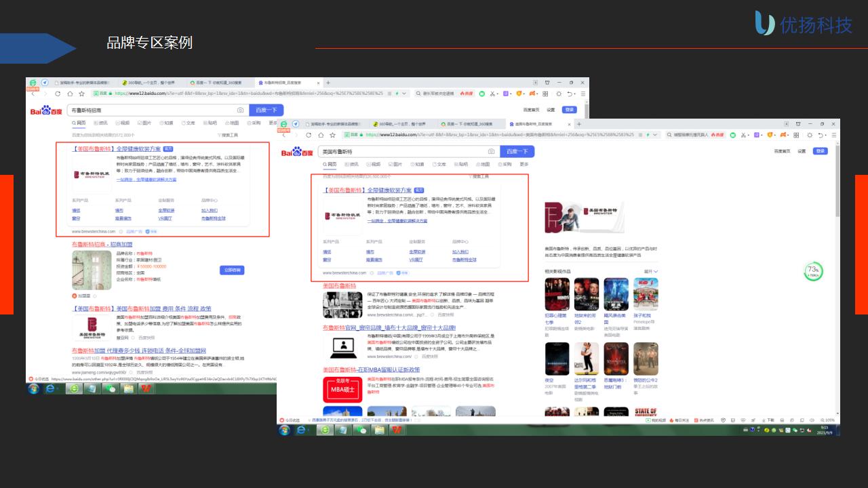Viewport: 868px width, 488px height.
Task: Open Internet Explorer from the front window's taskbar
Action: coord(302,430)
